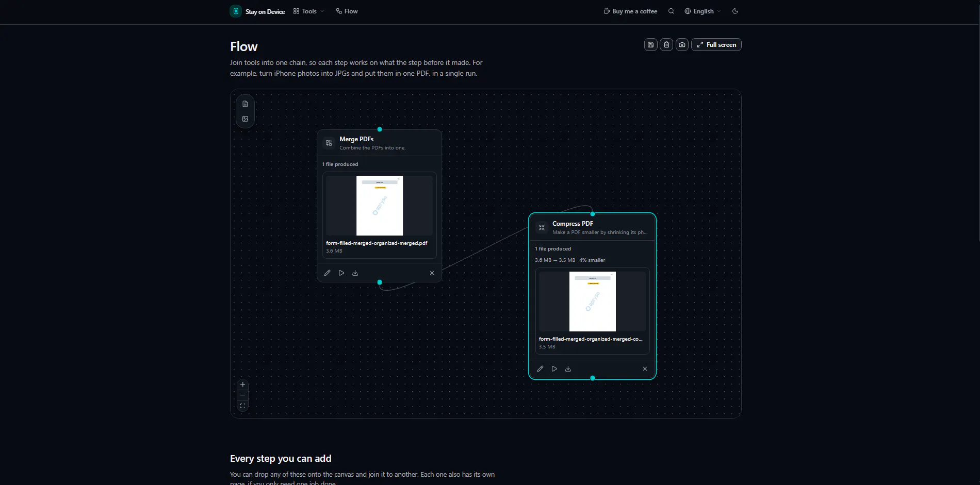This screenshot has height=485, width=980.
Task: Run the Merge PDFs node
Action: pyautogui.click(x=341, y=273)
